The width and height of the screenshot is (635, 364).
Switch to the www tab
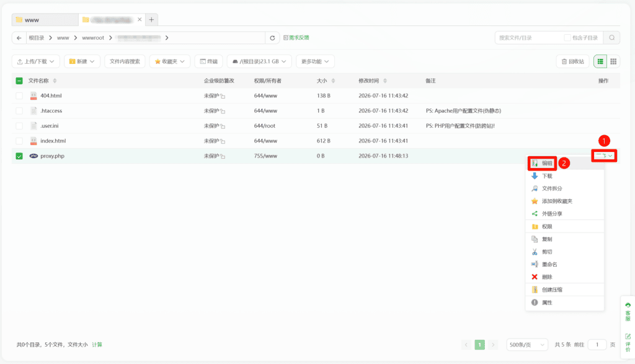tap(45, 20)
